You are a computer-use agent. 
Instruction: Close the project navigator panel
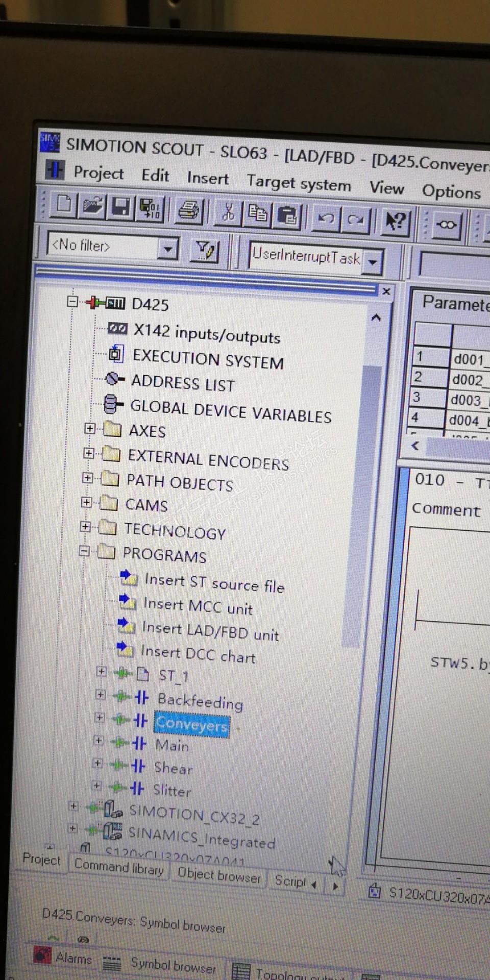386,291
